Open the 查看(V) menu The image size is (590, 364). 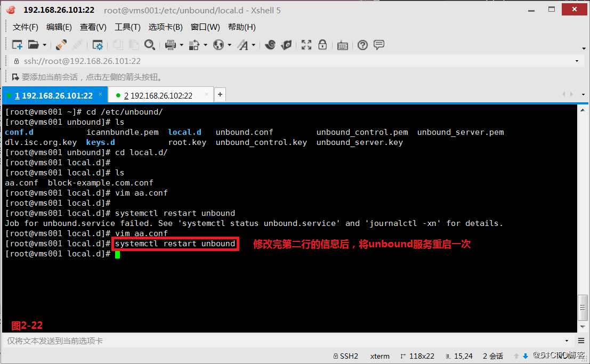click(x=93, y=27)
